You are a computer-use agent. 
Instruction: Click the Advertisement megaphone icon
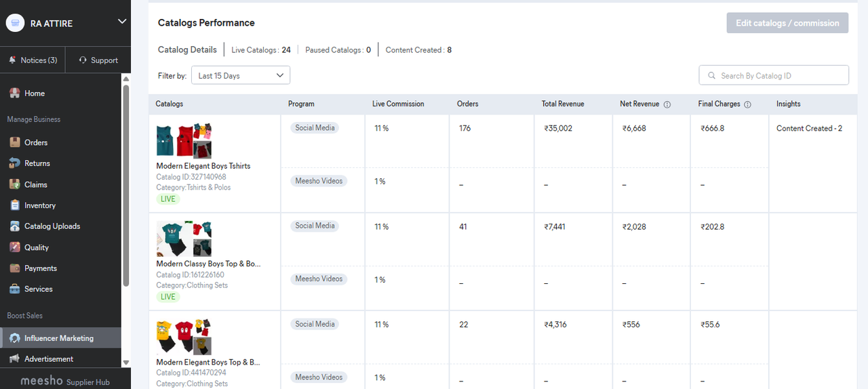click(x=14, y=359)
